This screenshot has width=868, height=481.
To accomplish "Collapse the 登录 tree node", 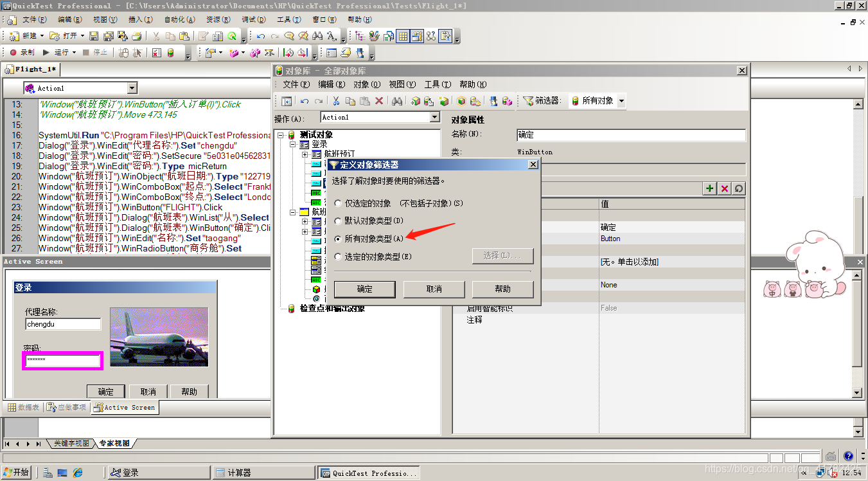I will coord(292,145).
